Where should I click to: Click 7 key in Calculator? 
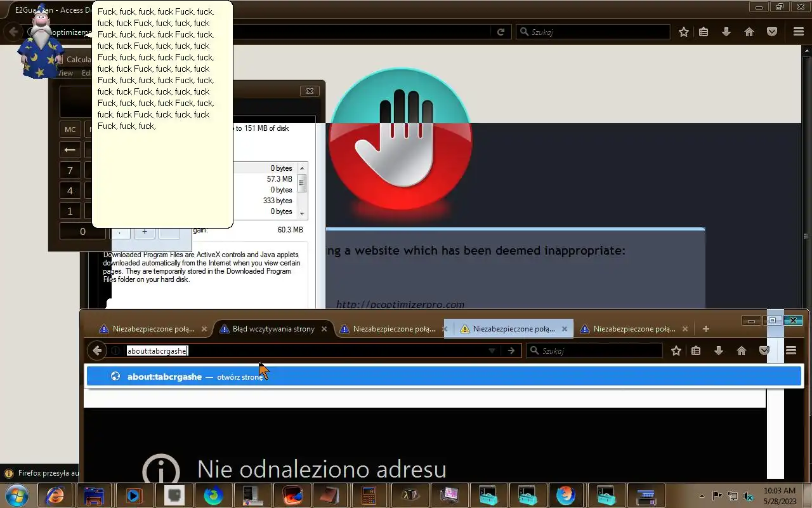click(70, 170)
